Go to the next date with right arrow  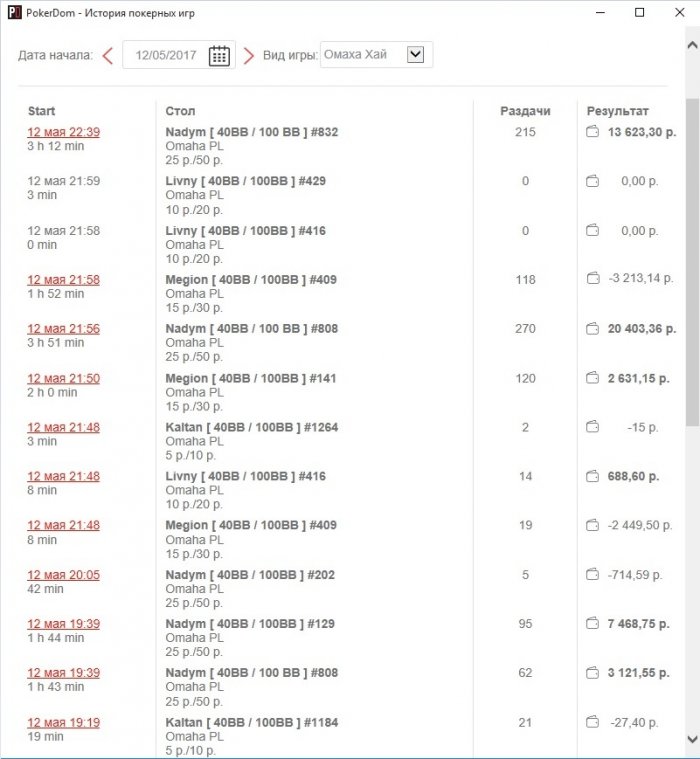[249, 56]
